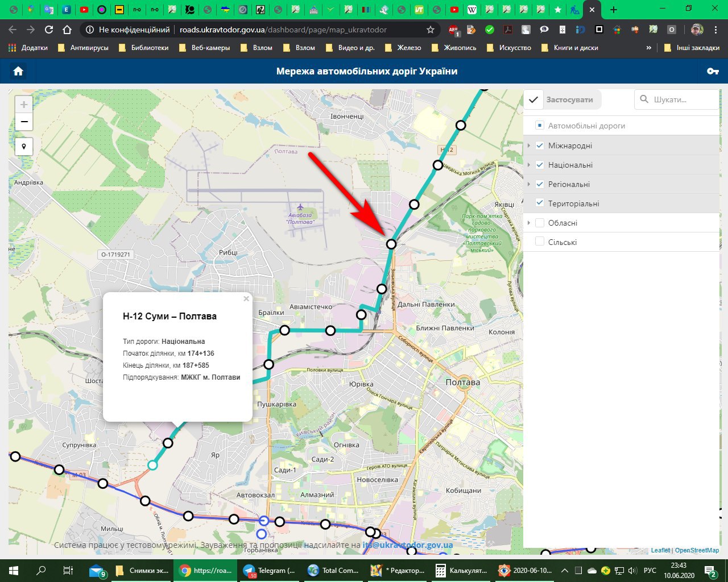Close the active browser tab
The height and width of the screenshot is (582, 728).
(592, 10)
